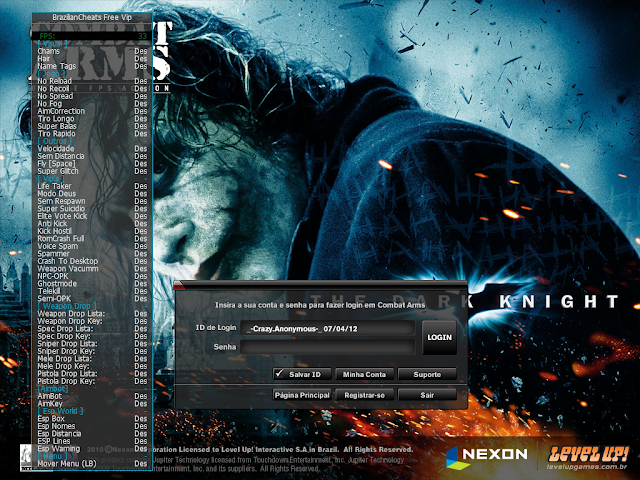Collapse the [ Jogo ] section header
This screenshot has height=480, width=640.
coord(51,73)
